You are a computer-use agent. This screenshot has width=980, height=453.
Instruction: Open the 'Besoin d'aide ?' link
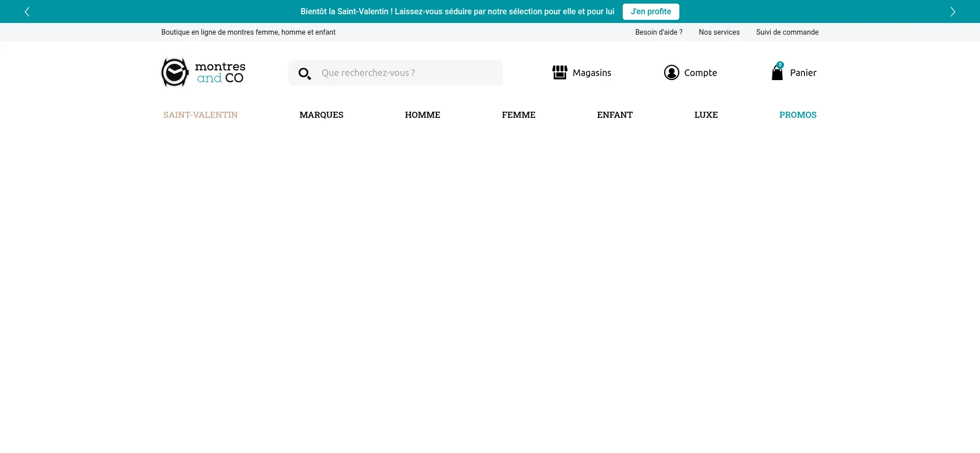click(658, 32)
